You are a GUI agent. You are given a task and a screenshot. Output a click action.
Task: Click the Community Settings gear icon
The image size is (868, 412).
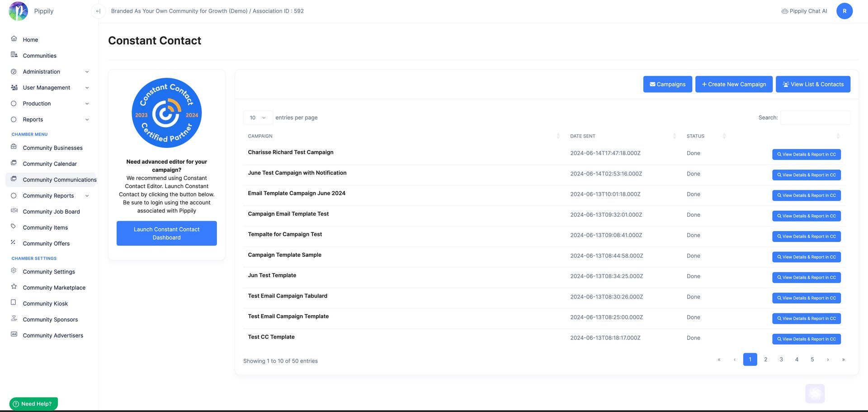14,271
